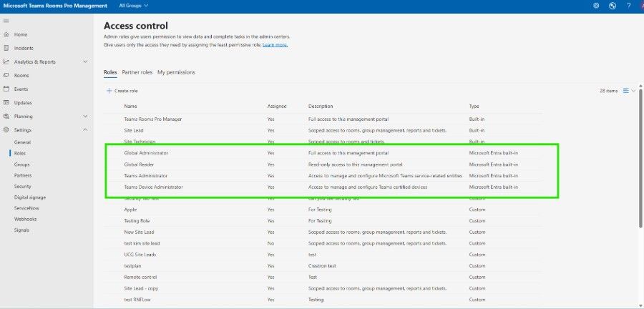The width and height of the screenshot is (644, 309).
Task: Expand the Planning section chevron
Action: (85, 116)
